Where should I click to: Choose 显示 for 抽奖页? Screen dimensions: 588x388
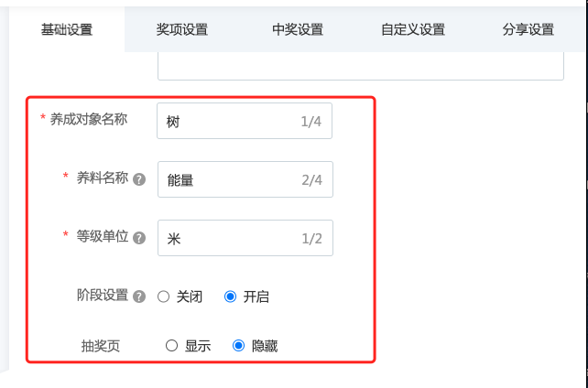172,345
